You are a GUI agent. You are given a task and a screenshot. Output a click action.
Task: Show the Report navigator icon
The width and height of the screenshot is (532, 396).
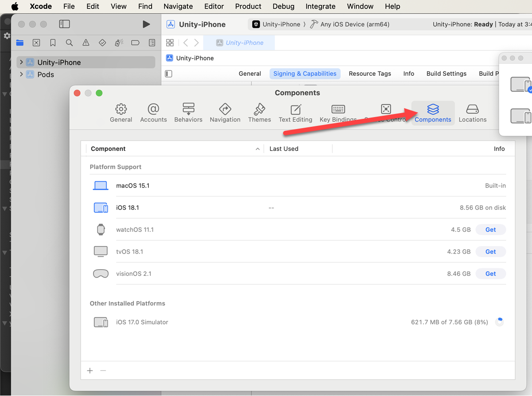pos(152,43)
